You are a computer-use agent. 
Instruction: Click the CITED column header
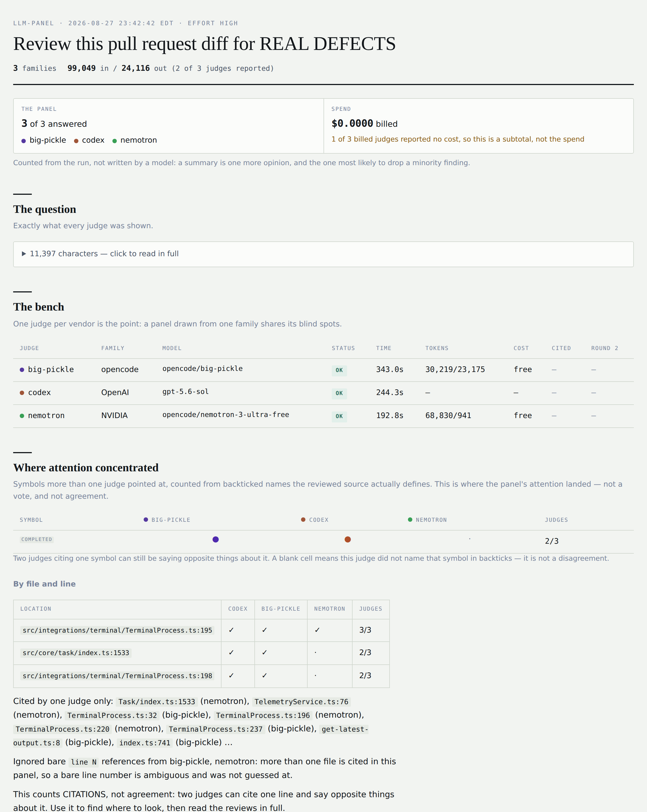click(561, 348)
